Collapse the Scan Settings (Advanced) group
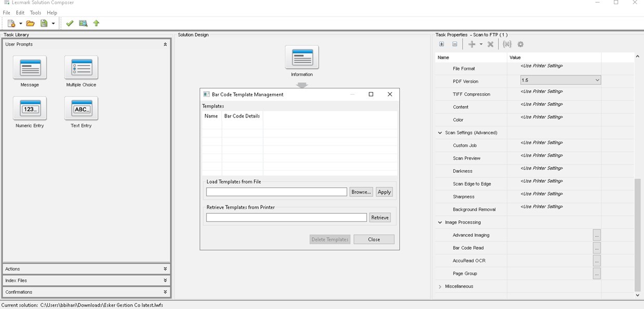The image size is (644, 309). (x=440, y=133)
